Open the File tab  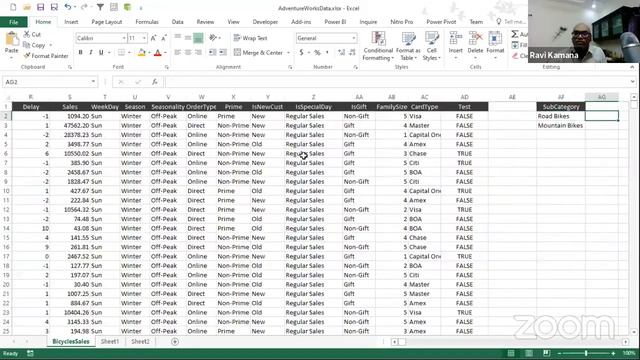click(x=13, y=22)
